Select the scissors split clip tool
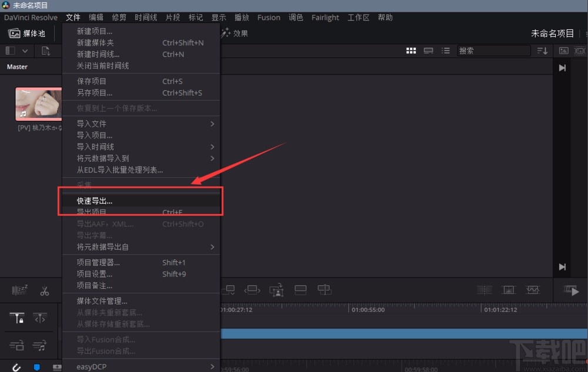The image size is (588, 372). tap(45, 291)
